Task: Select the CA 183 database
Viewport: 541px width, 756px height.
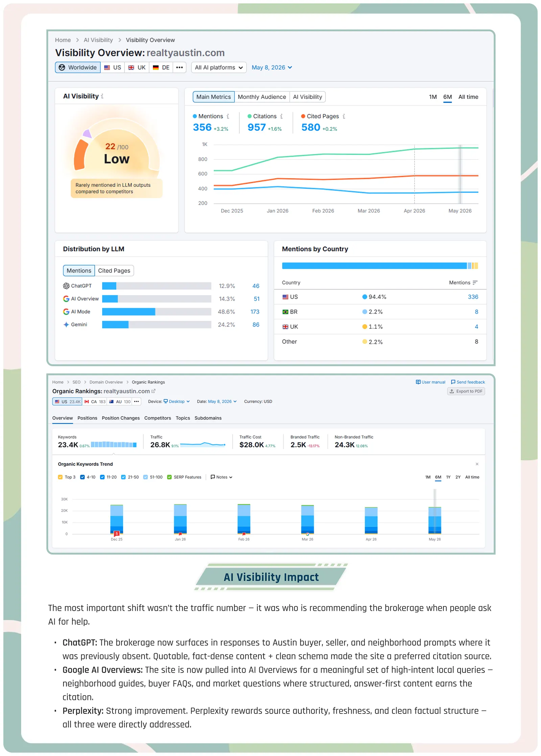Action: [x=95, y=401]
